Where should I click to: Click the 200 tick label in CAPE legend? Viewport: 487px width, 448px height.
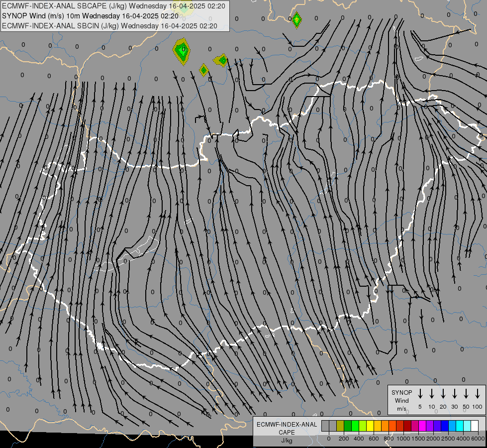344,439
